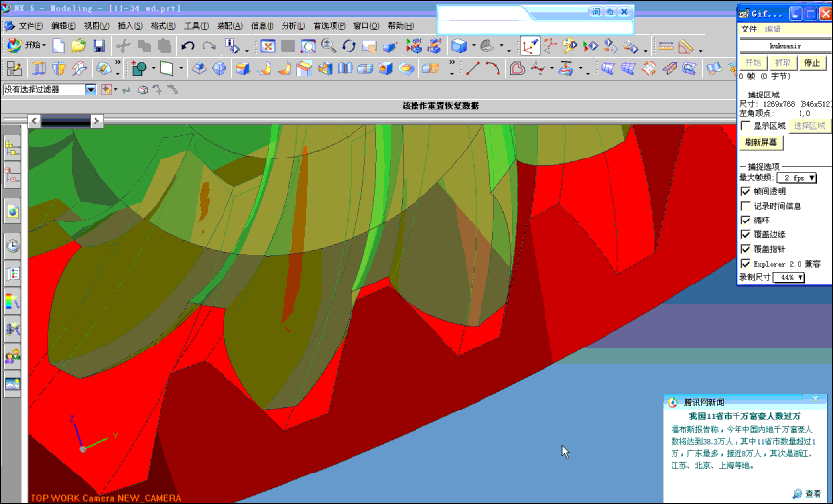Select the Line sketch tool
Screen dimensions: 833x504
(x=473, y=69)
